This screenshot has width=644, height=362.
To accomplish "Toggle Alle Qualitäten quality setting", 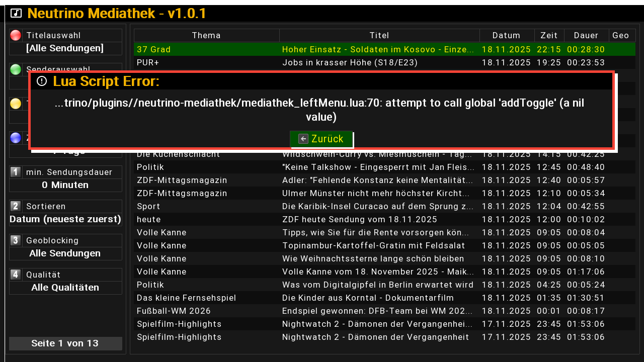I will 65,288.
